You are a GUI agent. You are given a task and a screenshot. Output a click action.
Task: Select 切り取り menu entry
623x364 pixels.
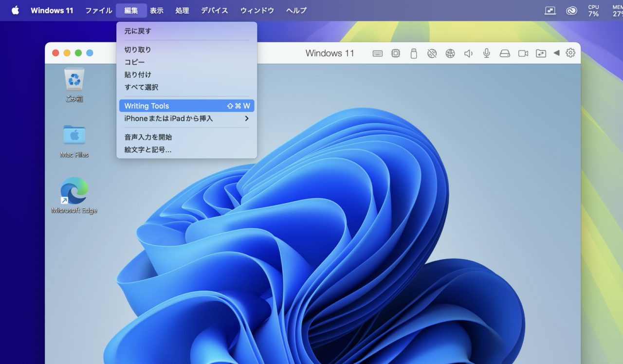coord(186,50)
